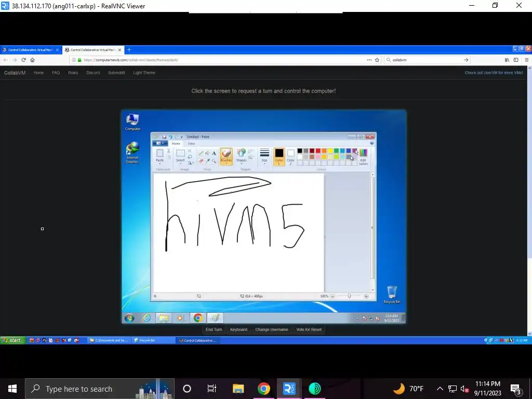Show hidden icons arrow in Windows 10 tray

click(x=440, y=389)
